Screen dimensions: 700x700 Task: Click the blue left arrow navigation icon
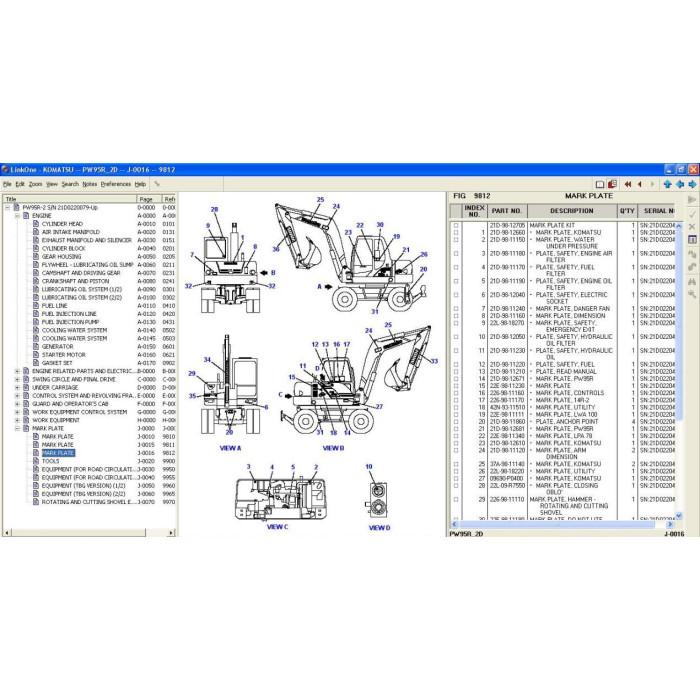680,184
